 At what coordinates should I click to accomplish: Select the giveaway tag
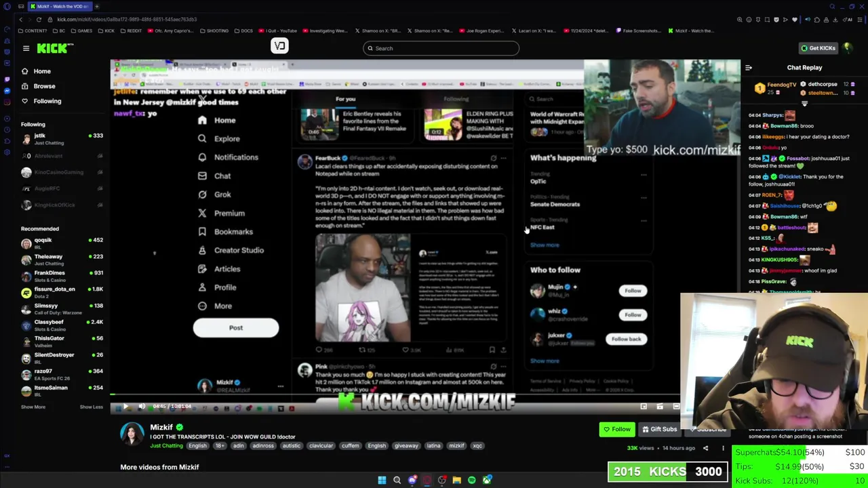tap(406, 446)
